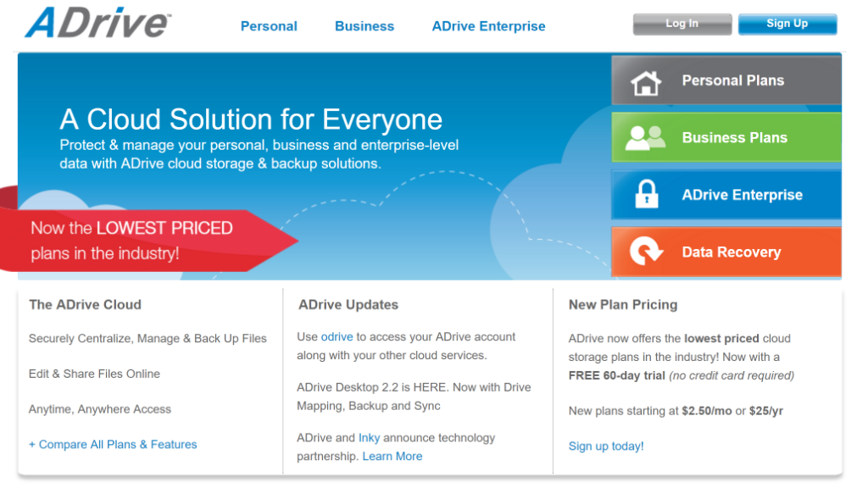Click the recovery arrows icon on Data Recovery
The width and height of the screenshot is (868, 488).
pyautogui.click(x=648, y=252)
